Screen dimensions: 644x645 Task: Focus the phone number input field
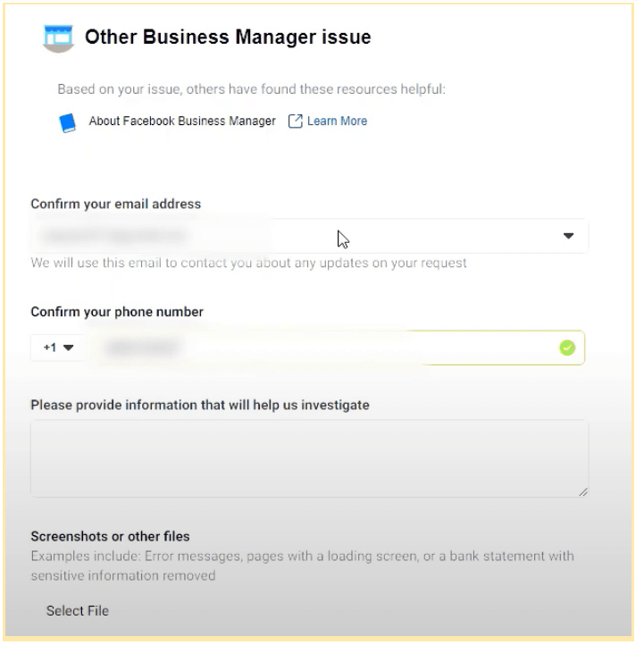(x=338, y=348)
